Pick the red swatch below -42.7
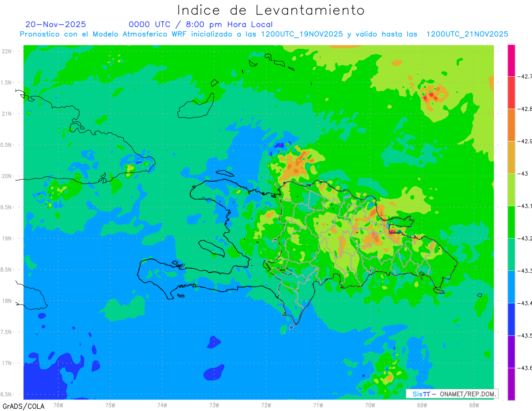The height and width of the screenshot is (411, 532). (511, 93)
